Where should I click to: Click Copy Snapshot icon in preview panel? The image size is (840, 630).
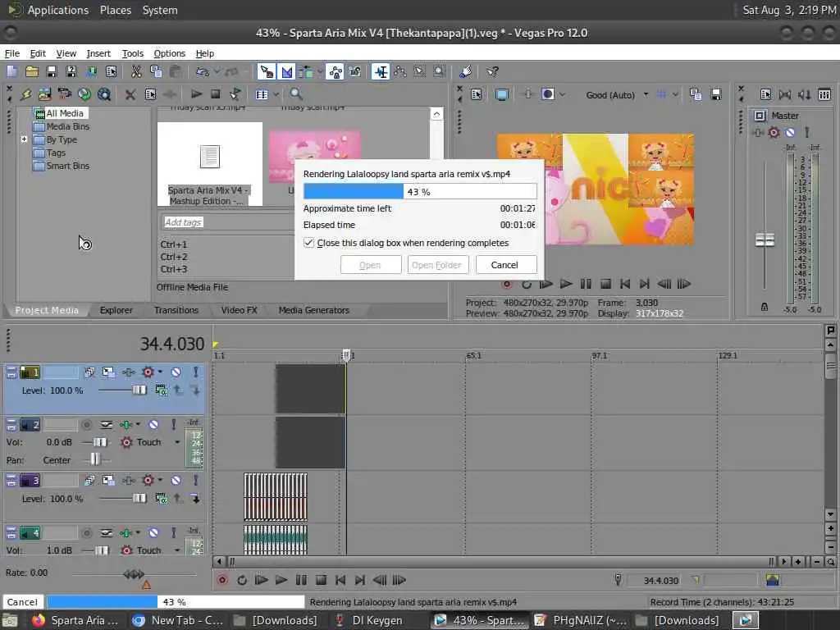tap(696, 95)
